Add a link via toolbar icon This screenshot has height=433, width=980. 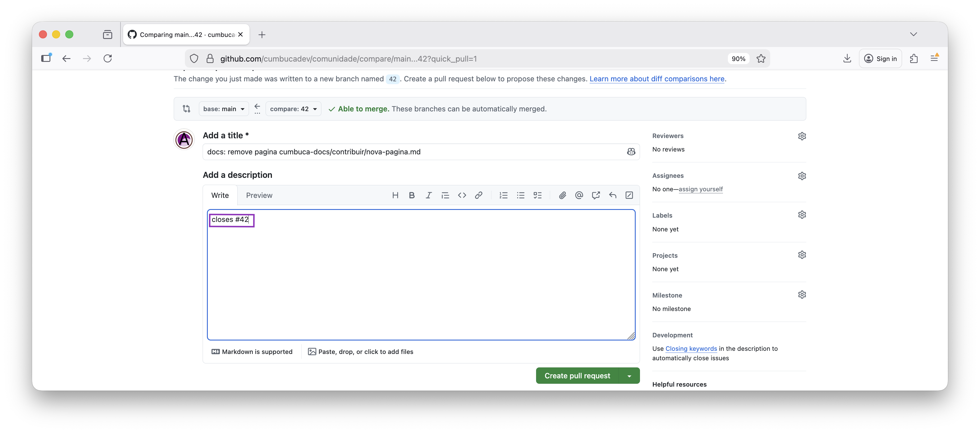coord(479,195)
